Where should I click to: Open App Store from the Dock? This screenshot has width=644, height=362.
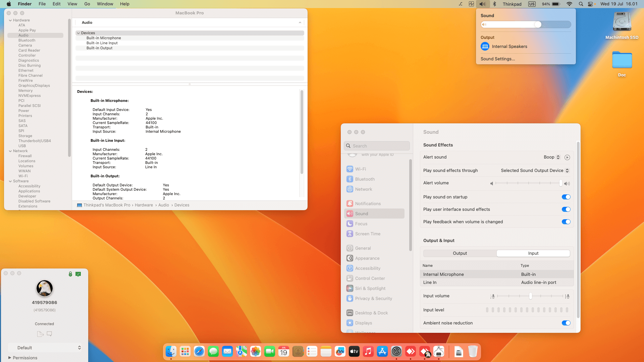382,351
